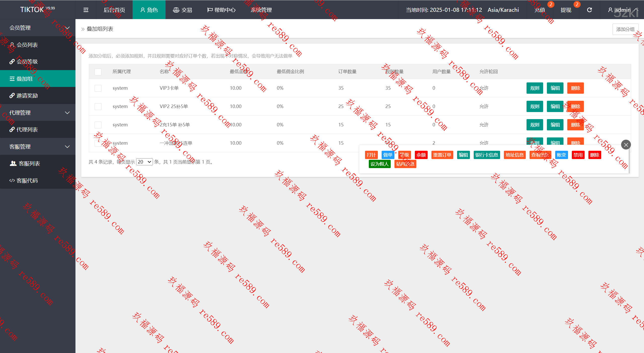Click the 添加分组 button
Image resolution: width=644 pixels, height=353 pixels.
tap(625, 29)
